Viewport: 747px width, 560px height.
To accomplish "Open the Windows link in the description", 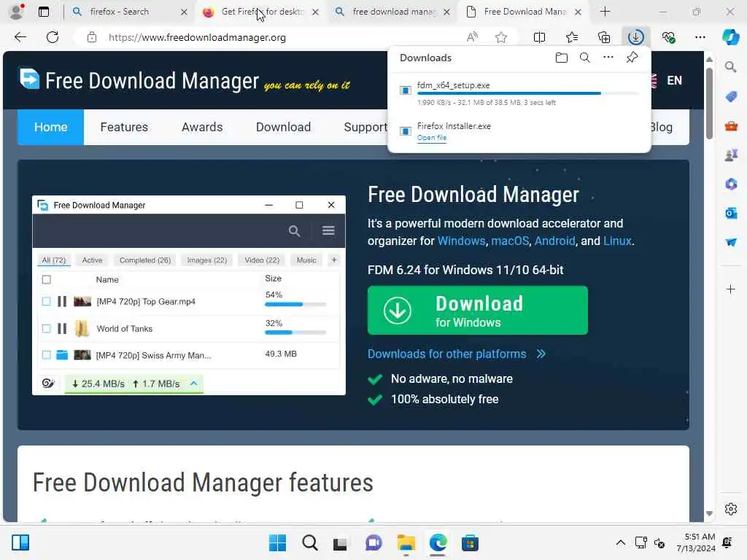I will (461, 241).
